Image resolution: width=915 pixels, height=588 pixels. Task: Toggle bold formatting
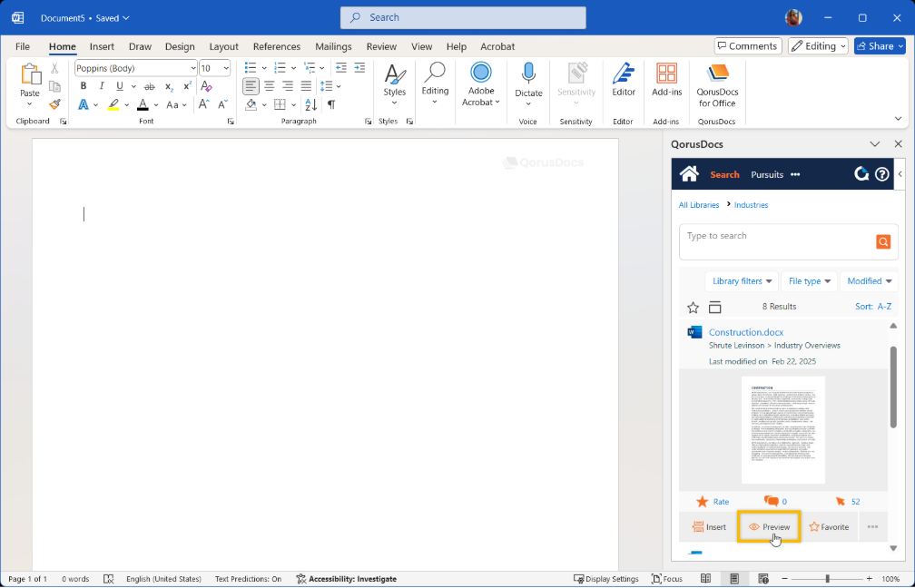coord(84,86)
